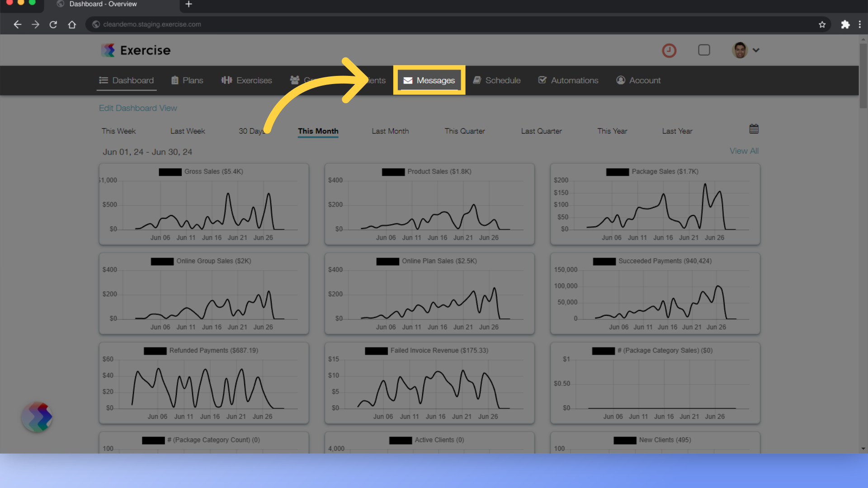The image size is (868, 488).
Task: Click the Edit Dashboard View link
Action: (138, 108)
